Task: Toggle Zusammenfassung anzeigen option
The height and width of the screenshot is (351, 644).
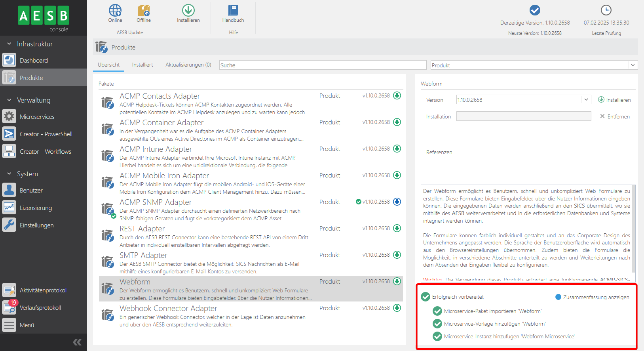Action: (558, 297)
